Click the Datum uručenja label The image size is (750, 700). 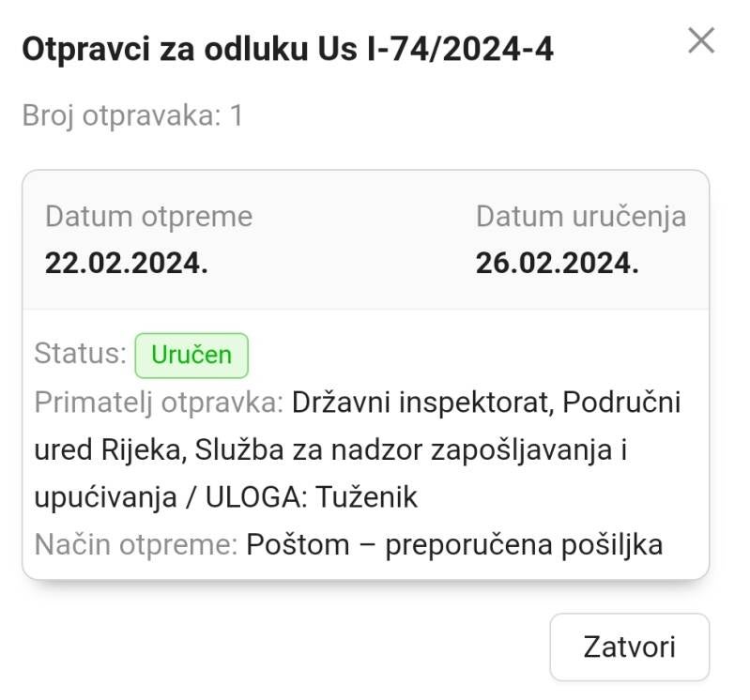pos(580,217)
